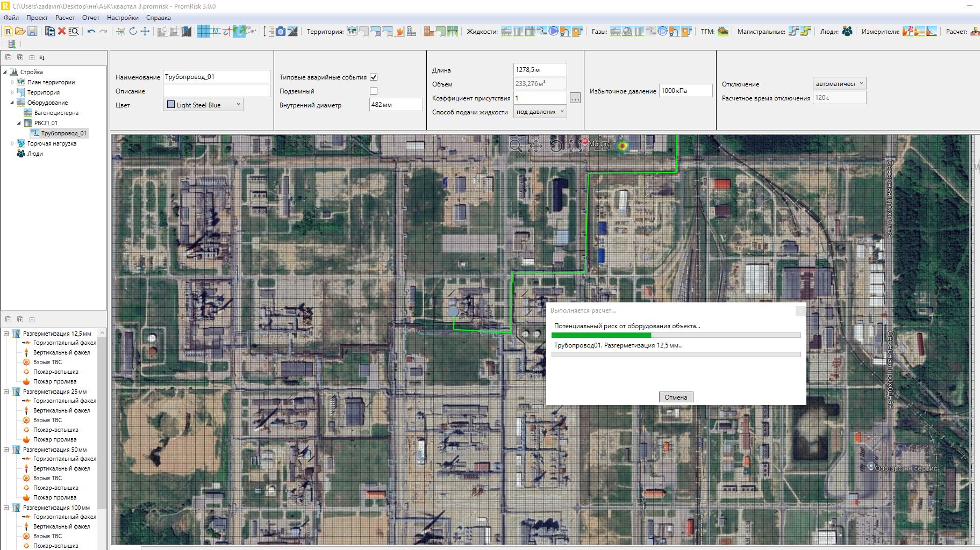Start calculation via Расчет toolbar icon
The height and width of the screenshot is (550, 980).
click(974, 31)
